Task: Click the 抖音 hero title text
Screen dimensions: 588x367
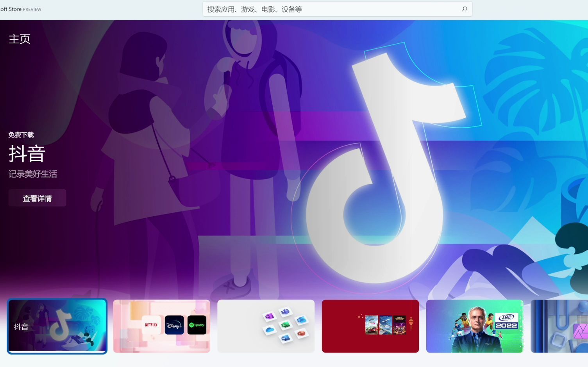Action: click(x=27, y=154)
